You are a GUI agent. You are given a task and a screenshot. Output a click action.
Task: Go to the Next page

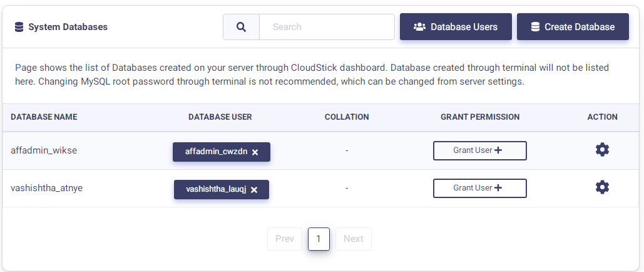coord(353,239)
